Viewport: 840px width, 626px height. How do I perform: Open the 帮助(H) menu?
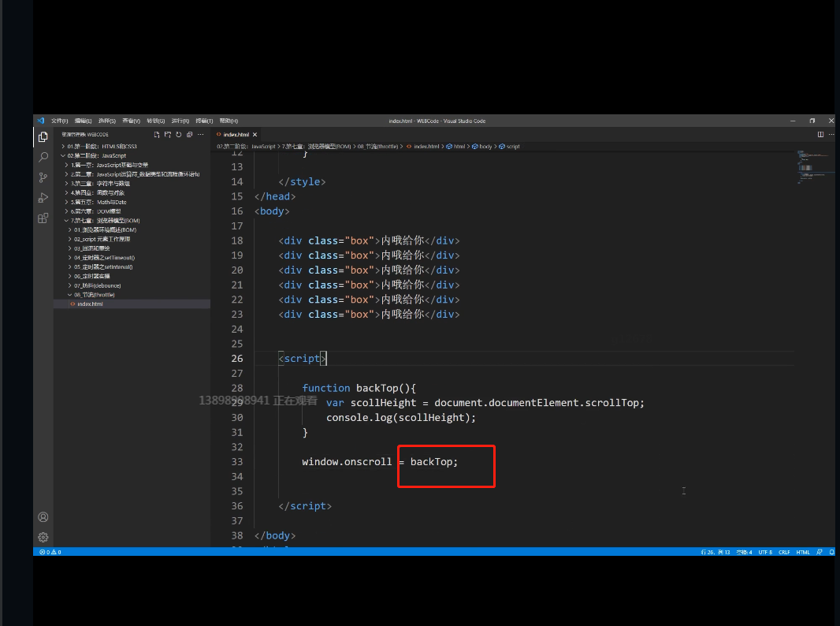(x=229, y=121)
